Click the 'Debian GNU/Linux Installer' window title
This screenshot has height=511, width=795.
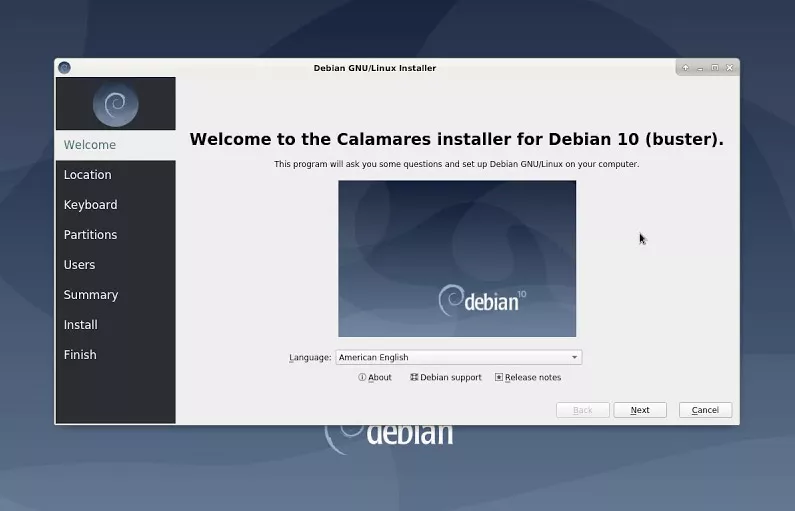click(x=375, y=68)
